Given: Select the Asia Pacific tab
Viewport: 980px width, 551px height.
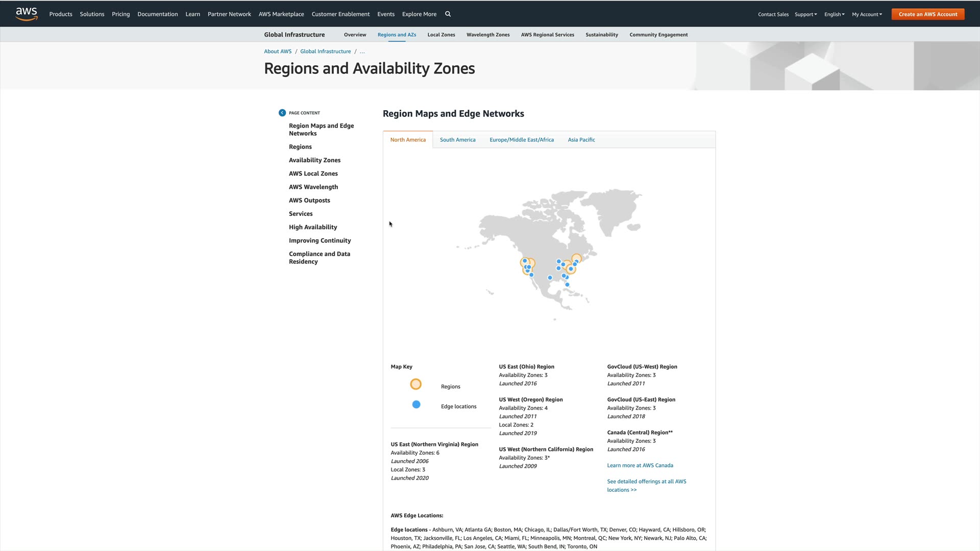Looking at the screenshot, I should [581, 140].
